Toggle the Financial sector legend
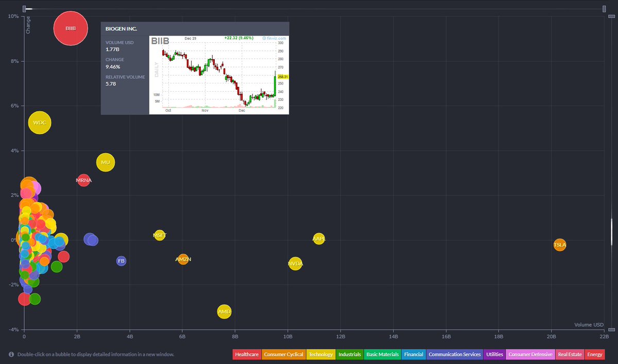The image size is (618, 364). tap(414, 354)
